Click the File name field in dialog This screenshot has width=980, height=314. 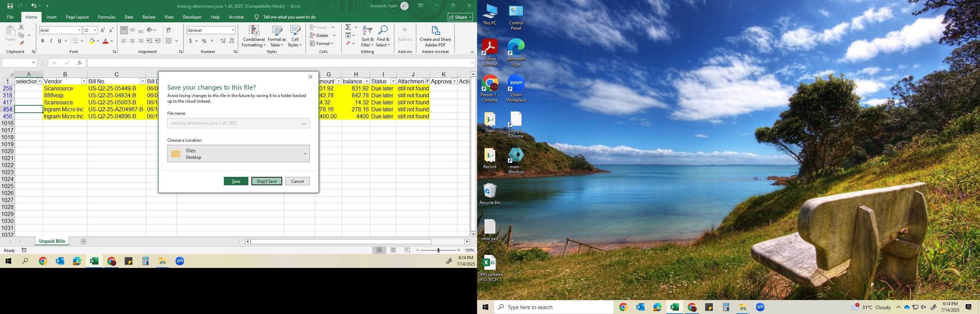click(238, 123)
